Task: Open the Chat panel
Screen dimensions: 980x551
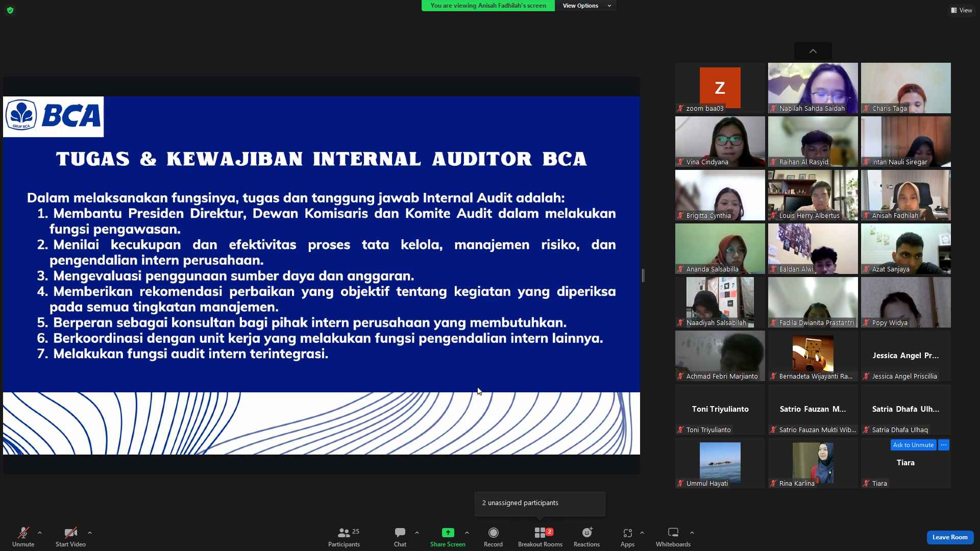Action: click(x=400, y=537)
